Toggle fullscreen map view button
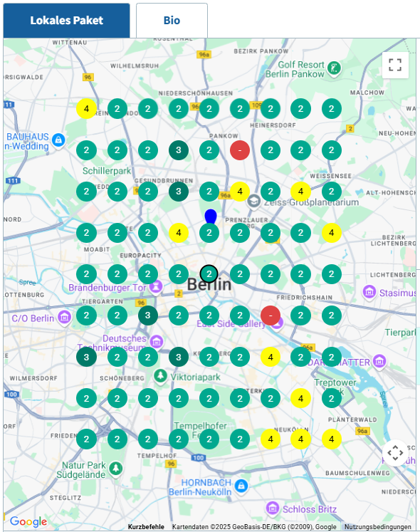 (x=395, y=65)
